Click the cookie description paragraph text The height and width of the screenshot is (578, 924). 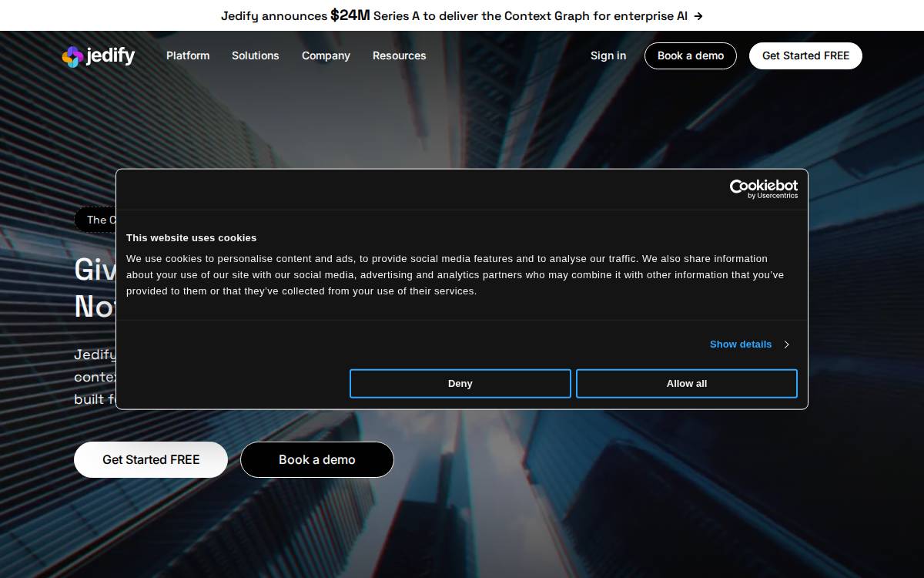[455, 275]
